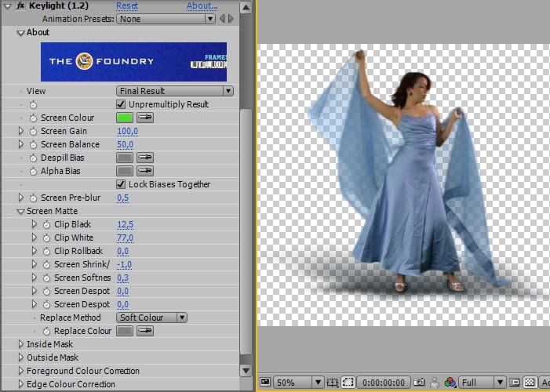Go to previous animation preset arrow

pyautogui.click(x=222, y=19)
